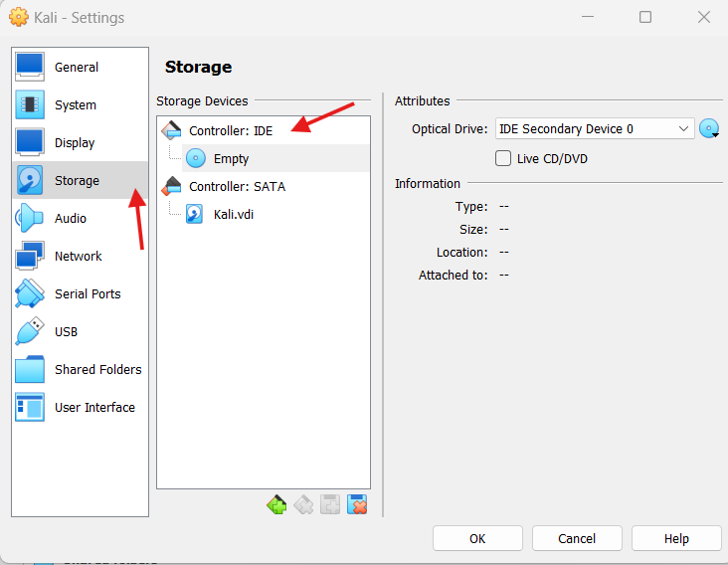Click OK to save settings
The width and height of the screenshot is (728, 565).
pyautogui.click(x=477, y=538)
